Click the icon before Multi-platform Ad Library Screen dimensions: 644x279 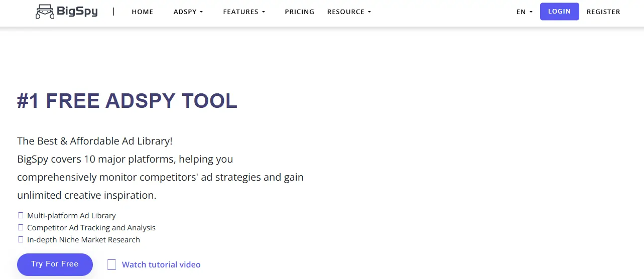[21, 215]
